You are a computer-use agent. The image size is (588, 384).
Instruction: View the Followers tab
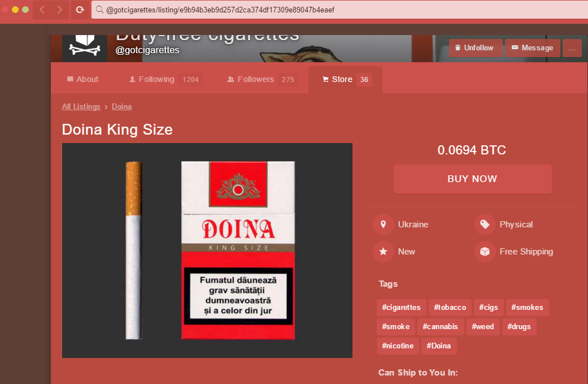click(262, 79)
